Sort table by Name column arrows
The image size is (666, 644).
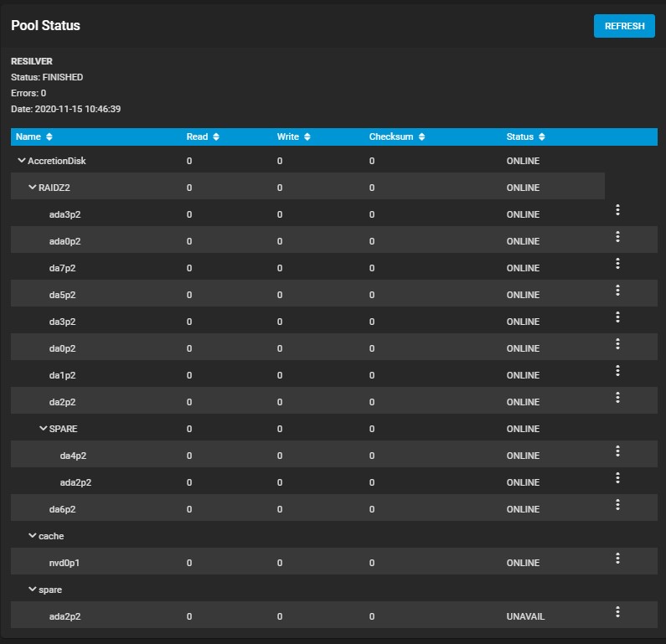[49, 137]
